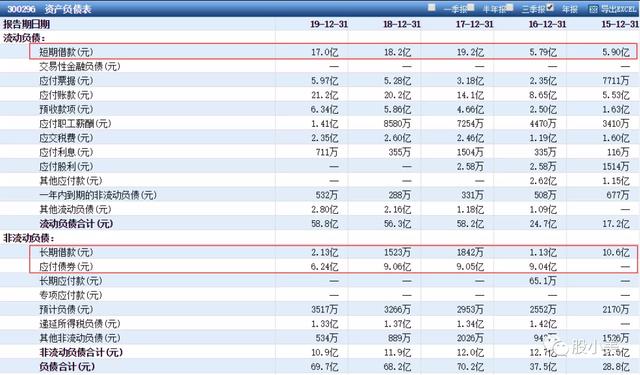Viewport: 640px width, 375px height.
Task: Click the 1514万 dividends payable value
Action: (616, 166)
